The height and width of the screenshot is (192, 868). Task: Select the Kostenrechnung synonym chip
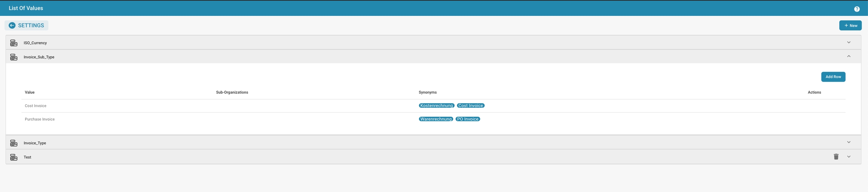tap(436, 106)
